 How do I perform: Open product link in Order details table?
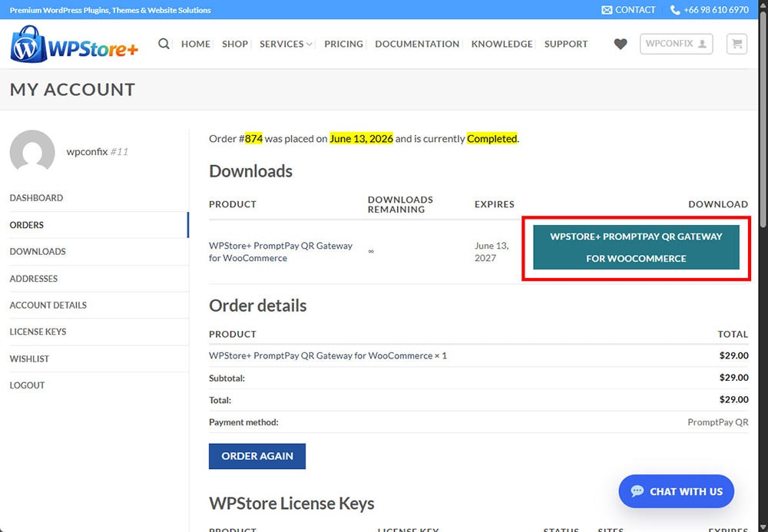click(321, 355)
